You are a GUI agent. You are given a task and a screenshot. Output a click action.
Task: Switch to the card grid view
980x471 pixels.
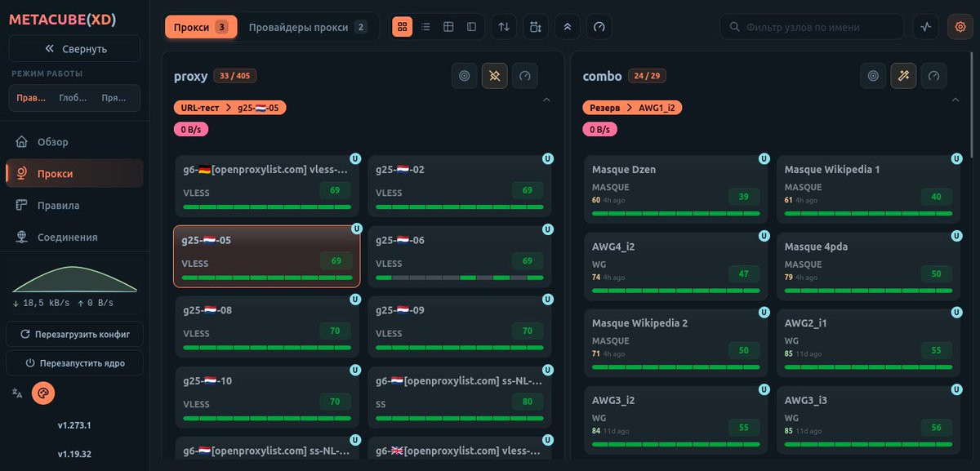tap(402, 27)
